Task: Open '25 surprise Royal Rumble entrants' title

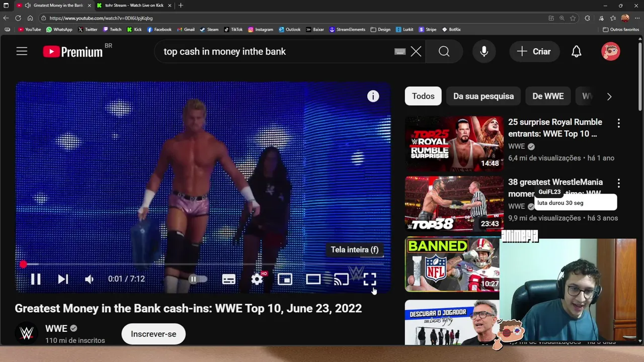Action: tap(555, 128)
